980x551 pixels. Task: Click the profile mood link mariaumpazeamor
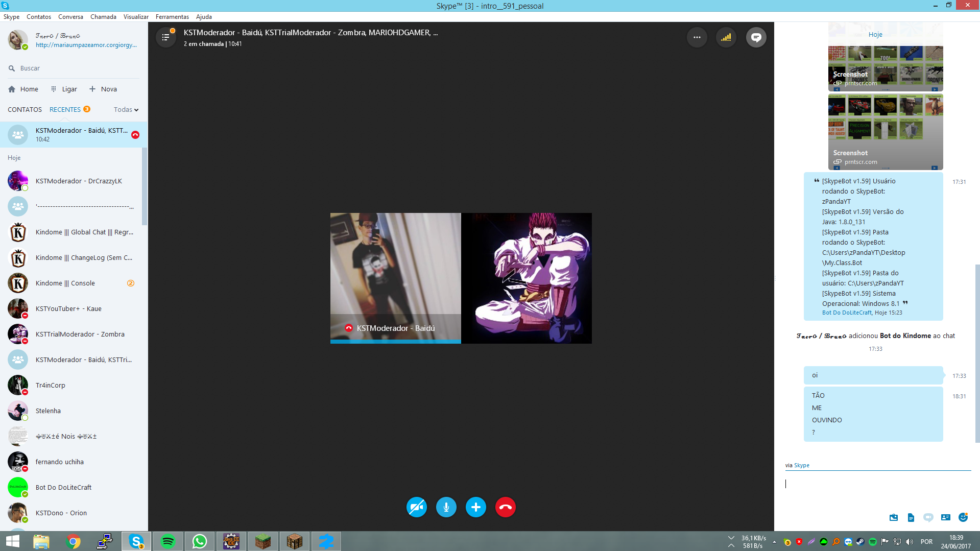86,45
